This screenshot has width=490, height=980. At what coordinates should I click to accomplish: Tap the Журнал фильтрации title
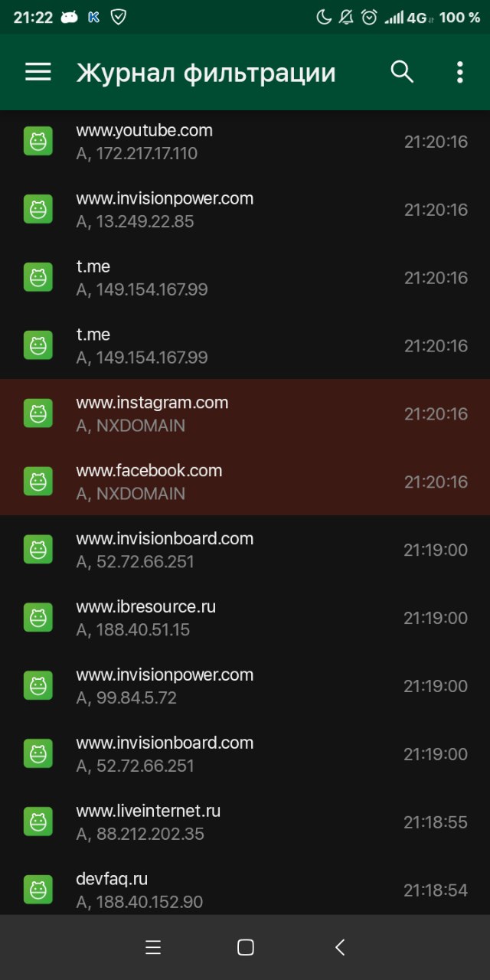coord(206,73)
